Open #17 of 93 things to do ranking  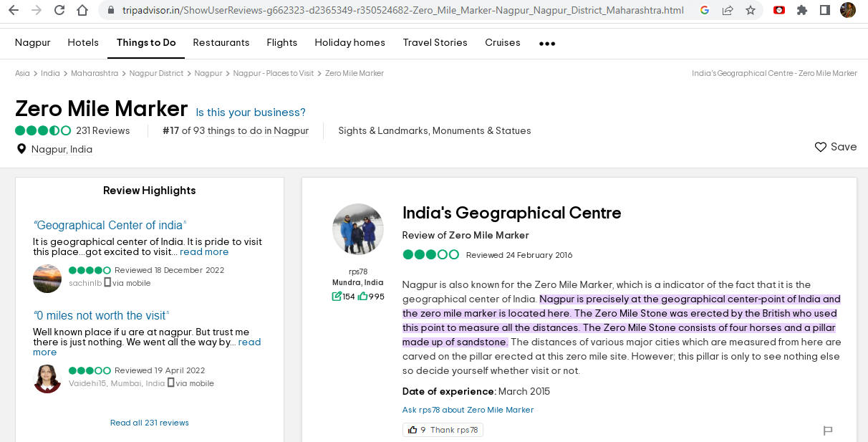[236, 130]
